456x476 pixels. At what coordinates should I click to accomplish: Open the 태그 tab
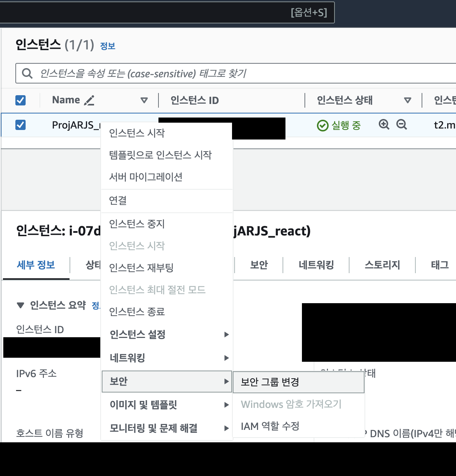439,265
